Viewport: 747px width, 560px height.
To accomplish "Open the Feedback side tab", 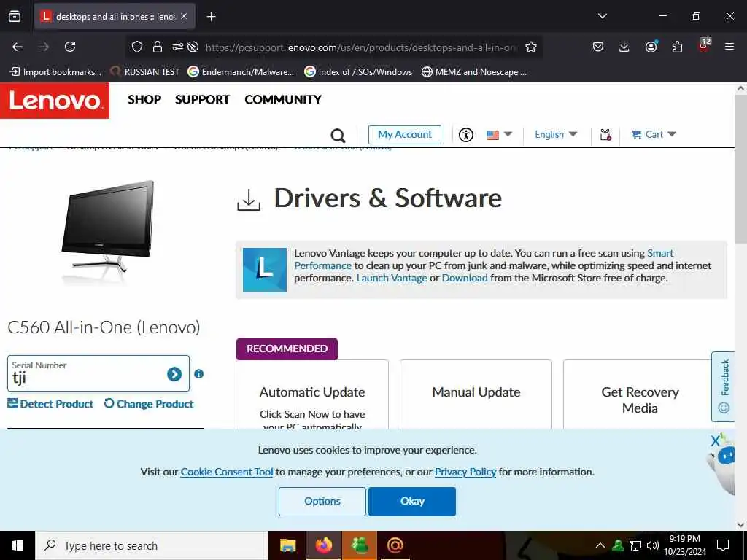I will [x=723, y=386].
